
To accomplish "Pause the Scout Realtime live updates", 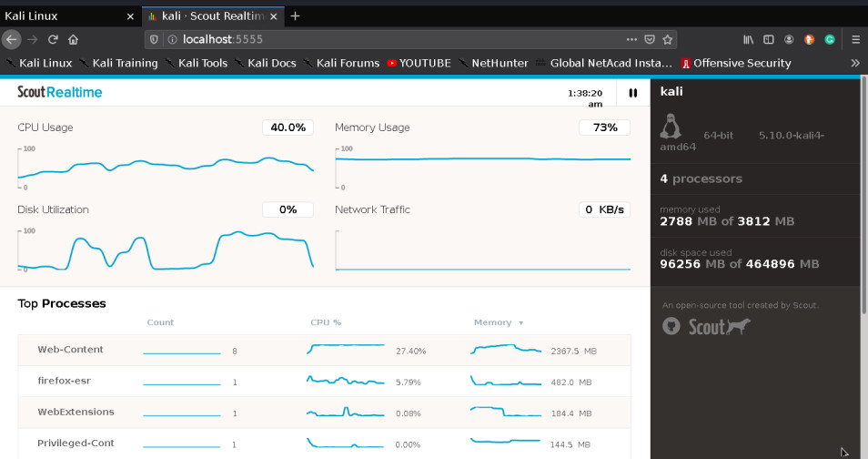I will 632,93.
